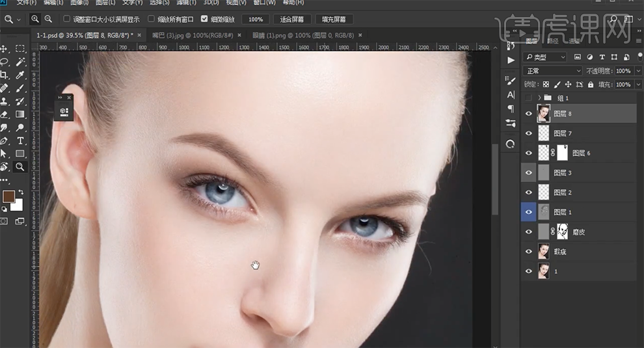Enable resize windows to fit checkbox
Screen dimensions: 644x348
66,19
